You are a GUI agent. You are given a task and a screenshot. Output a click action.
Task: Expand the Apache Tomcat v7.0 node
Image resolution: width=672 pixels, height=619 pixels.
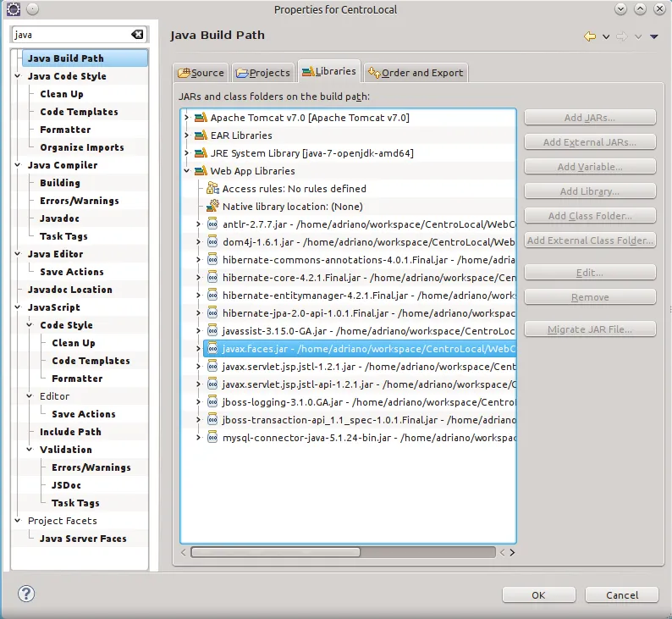point(187,118)
